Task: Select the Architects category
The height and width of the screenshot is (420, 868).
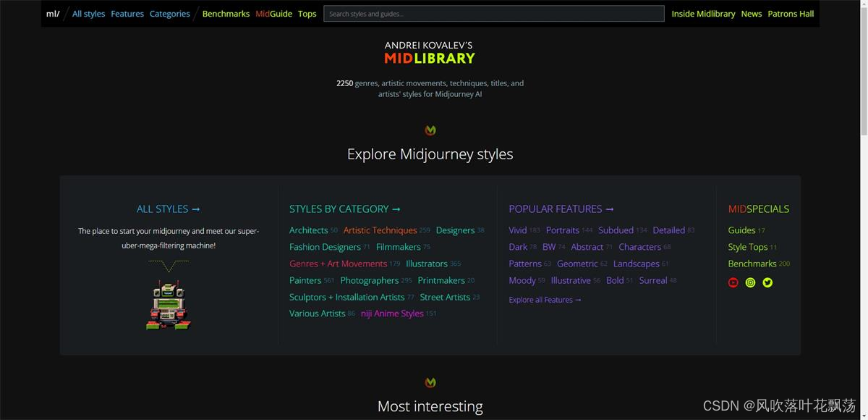Action: coord(309,230)
